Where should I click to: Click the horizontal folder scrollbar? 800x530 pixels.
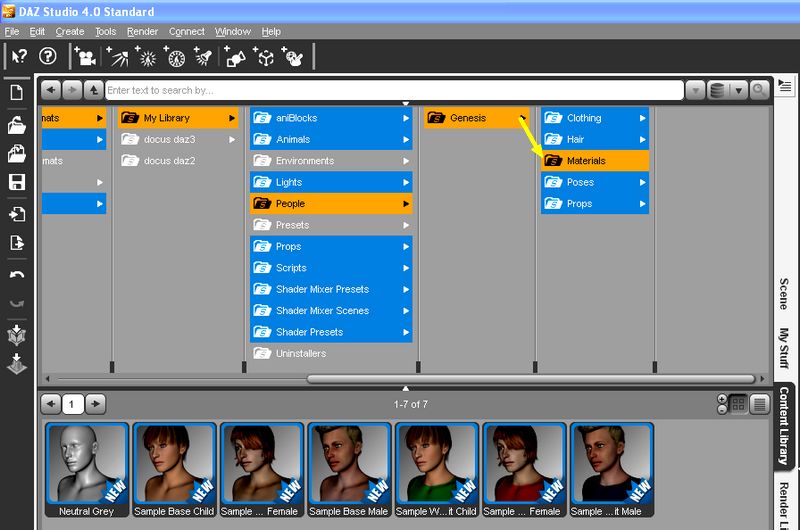(x=531, y=379)
